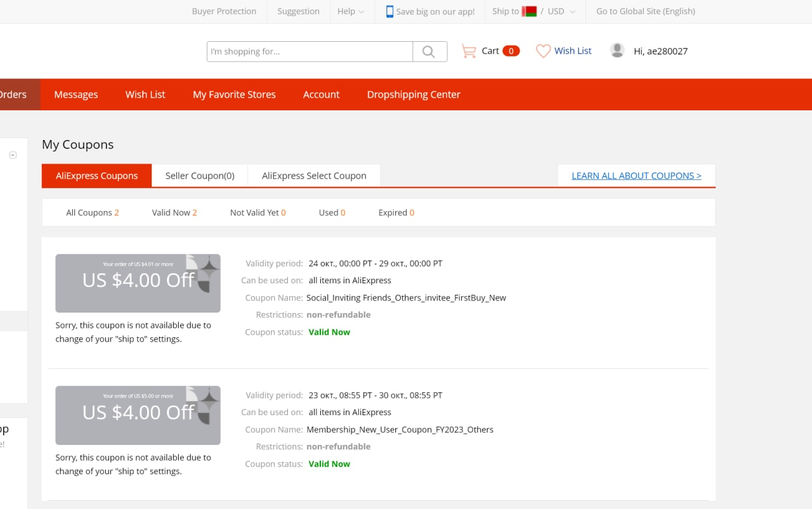The width and height of the screenshot is (812, 509).
Task: Click the Belarus flag icon
Action: (x=529, y=11)
